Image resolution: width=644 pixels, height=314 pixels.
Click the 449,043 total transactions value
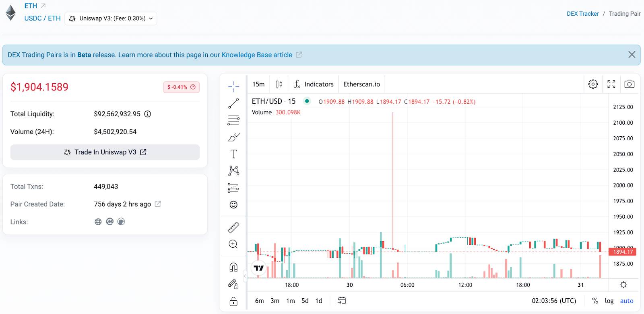(106, 187)
